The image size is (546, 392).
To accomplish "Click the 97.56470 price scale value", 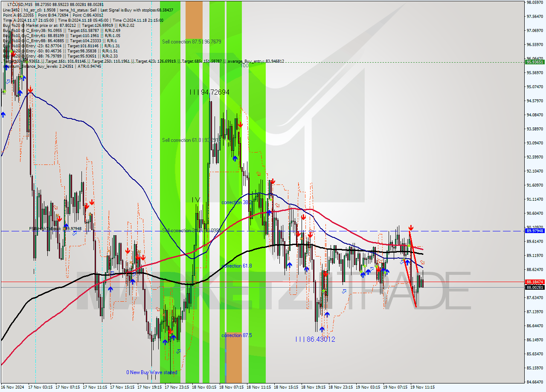I will coord(535,17).
